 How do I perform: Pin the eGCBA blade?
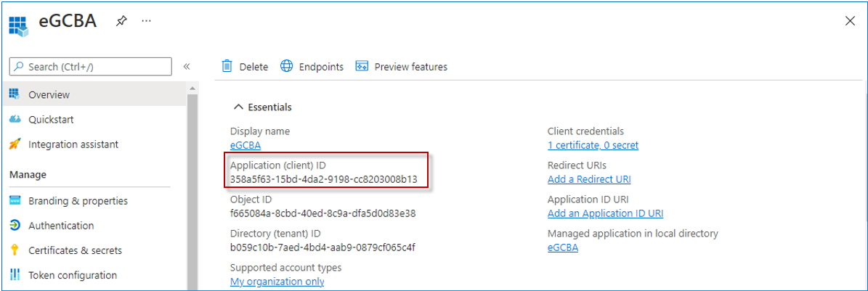[121, 21]
